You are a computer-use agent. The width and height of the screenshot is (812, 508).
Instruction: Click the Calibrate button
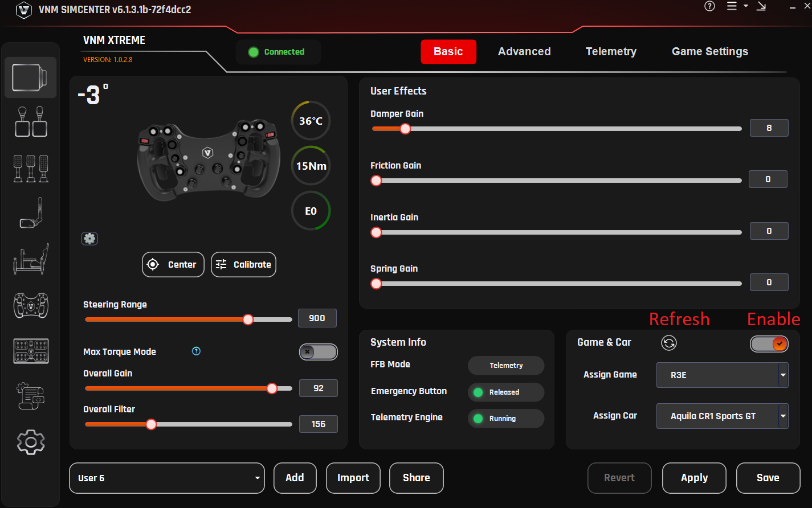point(244,264)
